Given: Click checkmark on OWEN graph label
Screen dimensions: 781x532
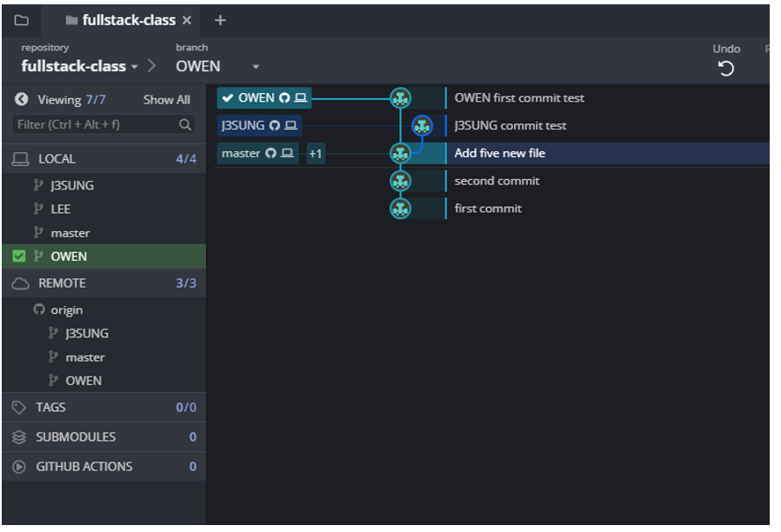Looking at the screenshot, I should [x=228, y=98].
